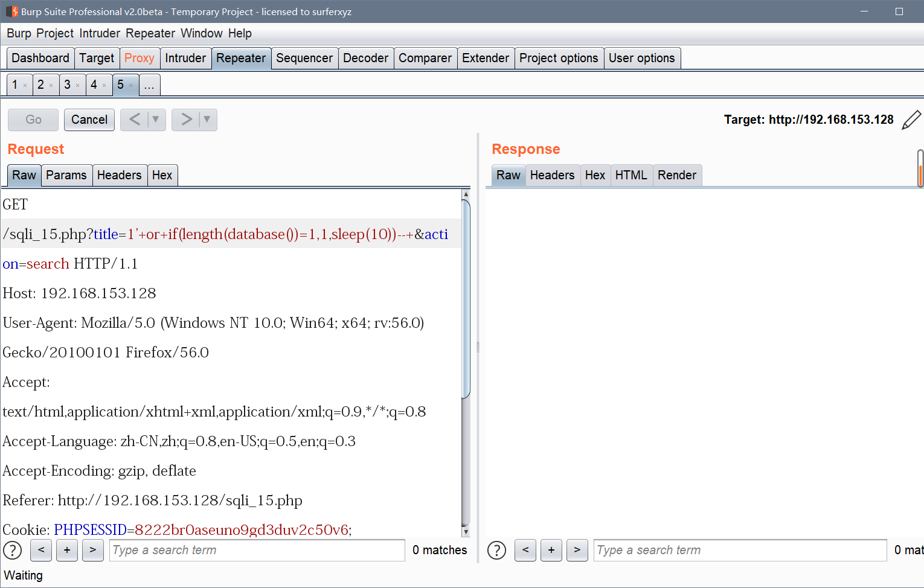Open the Help menu
The image size is (924, 588).
[240, 33]
